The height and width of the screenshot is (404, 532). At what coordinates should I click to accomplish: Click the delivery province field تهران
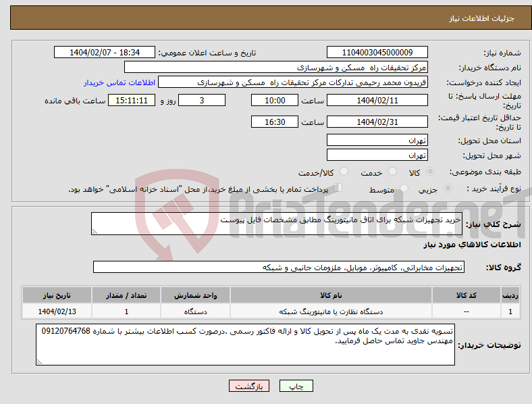[x=377, y=141]
